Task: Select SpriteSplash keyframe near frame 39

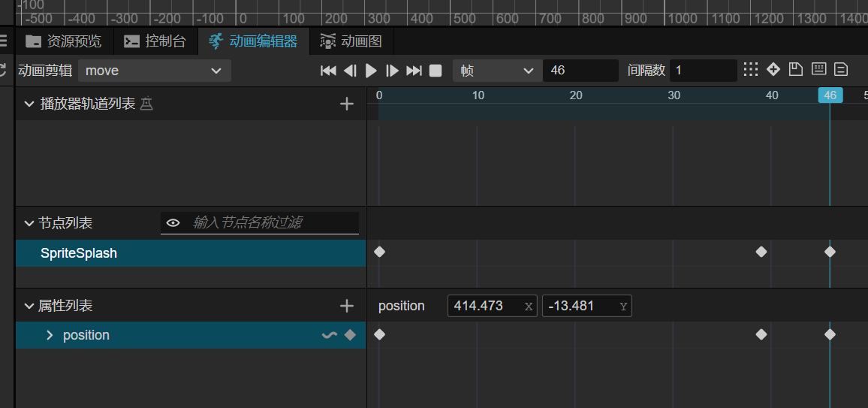Action: (761, 252)
